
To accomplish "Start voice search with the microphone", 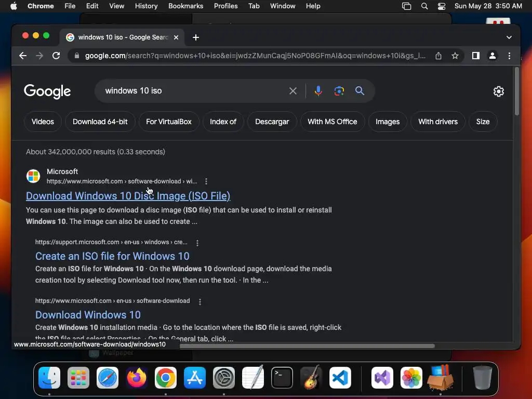I will coord(318,91).
